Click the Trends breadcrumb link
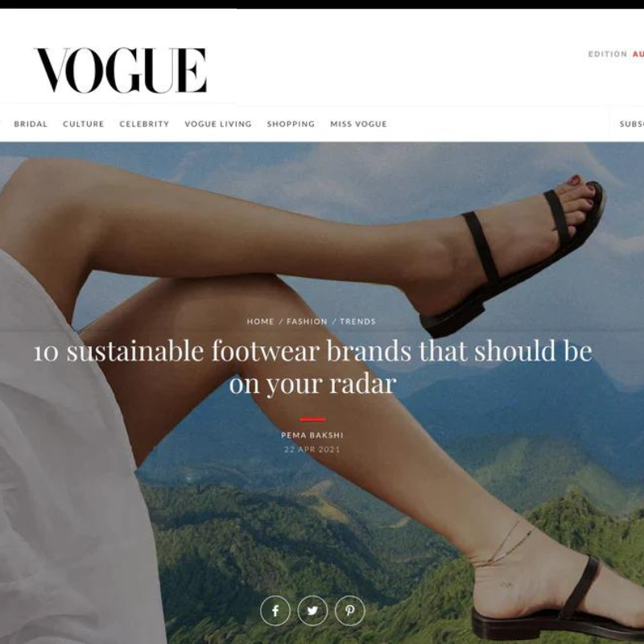The height and width of the screenshot is (644, 644). (x=357, y=321)
